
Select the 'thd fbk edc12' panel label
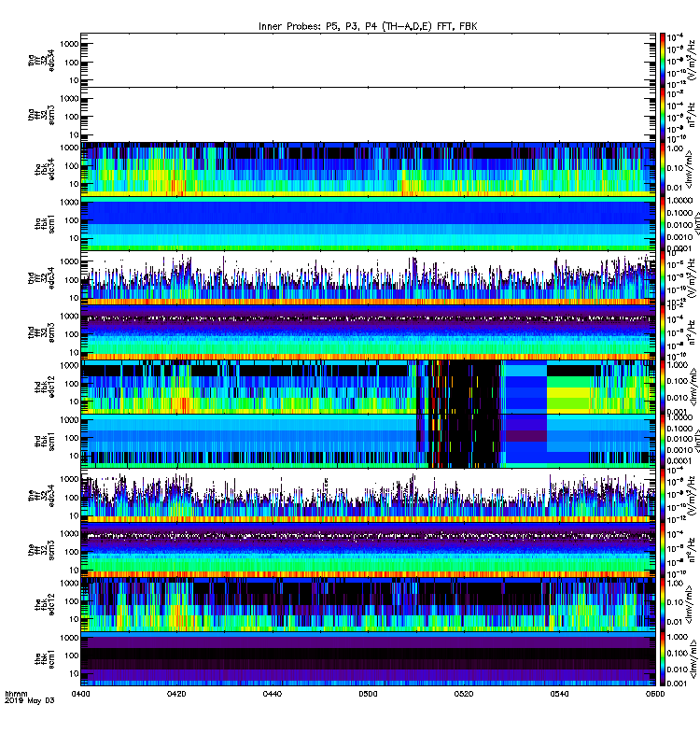click(45, 387)
